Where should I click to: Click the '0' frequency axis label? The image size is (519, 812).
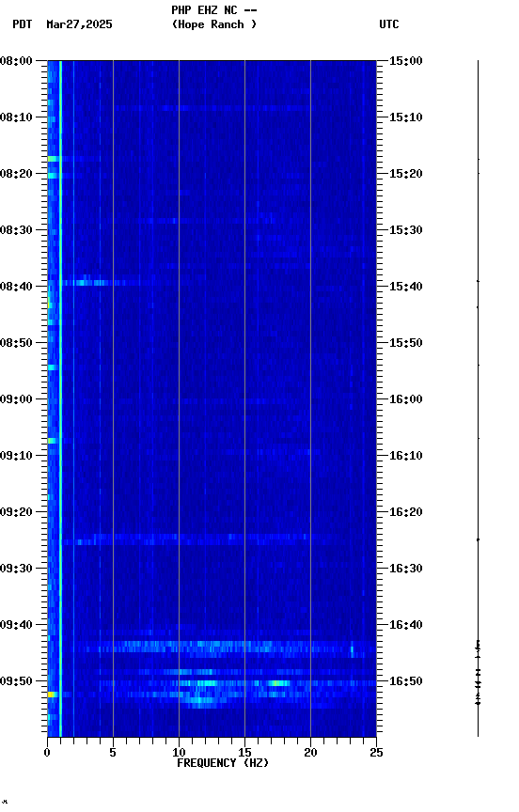pyautogui.click(x=47, y=753)
